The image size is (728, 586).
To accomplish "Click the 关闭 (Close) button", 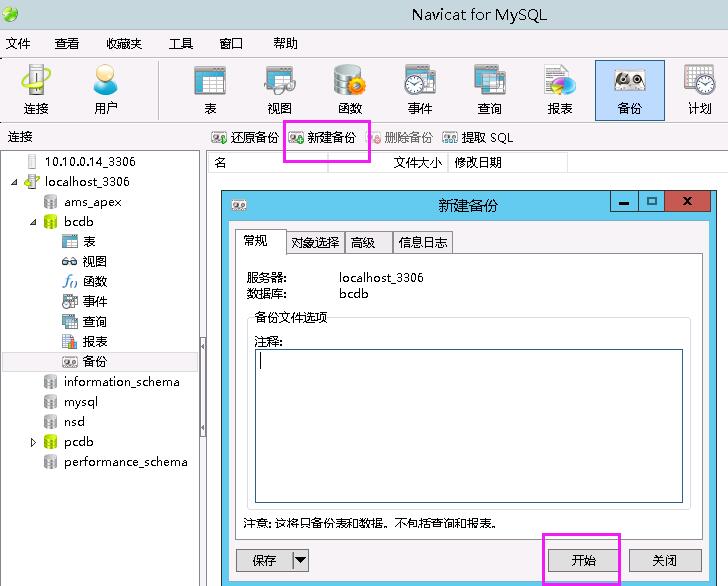I will tap(665, 561).
